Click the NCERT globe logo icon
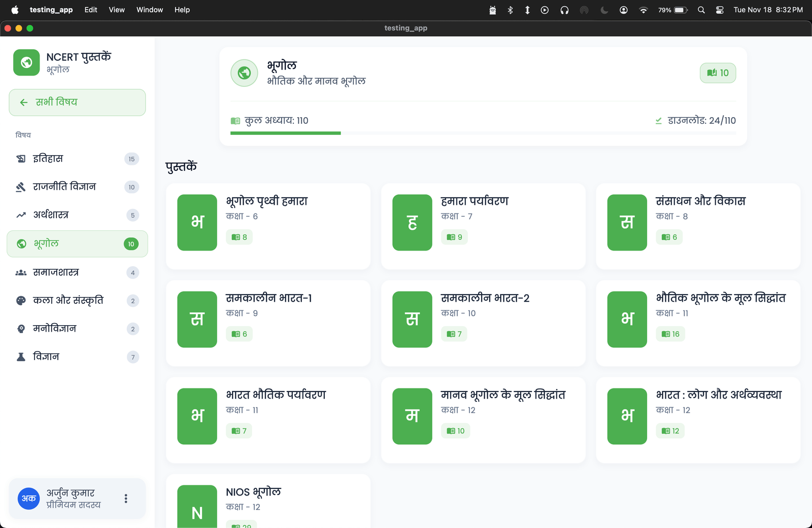Screen dimensions: 812x528 click(26, 62)
